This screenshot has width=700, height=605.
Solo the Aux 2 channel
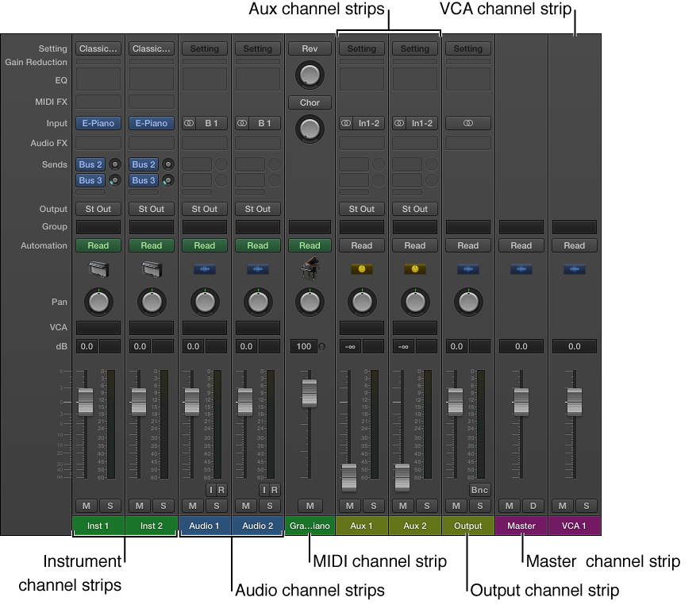click(426, 506)
